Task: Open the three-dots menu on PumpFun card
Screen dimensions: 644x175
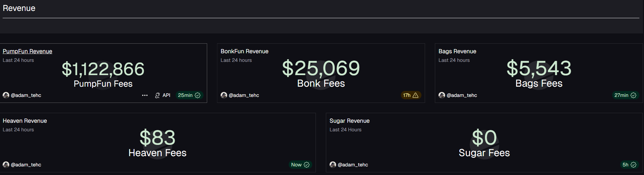Action: coord(145,95)
